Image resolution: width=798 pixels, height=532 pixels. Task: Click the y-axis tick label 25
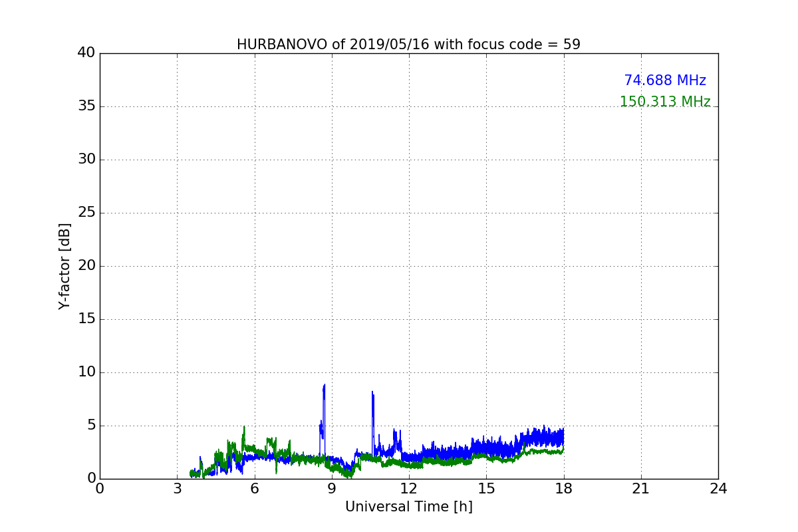(86, 213)
